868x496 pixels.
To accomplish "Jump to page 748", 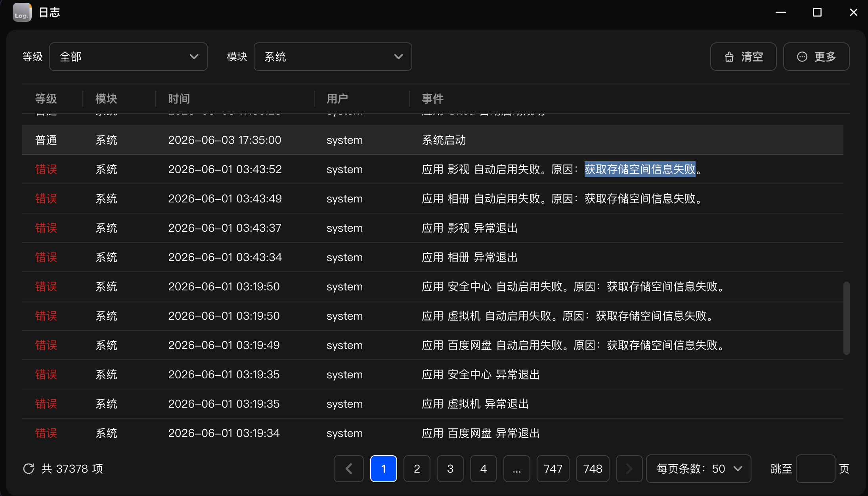I will coord(593,469).
